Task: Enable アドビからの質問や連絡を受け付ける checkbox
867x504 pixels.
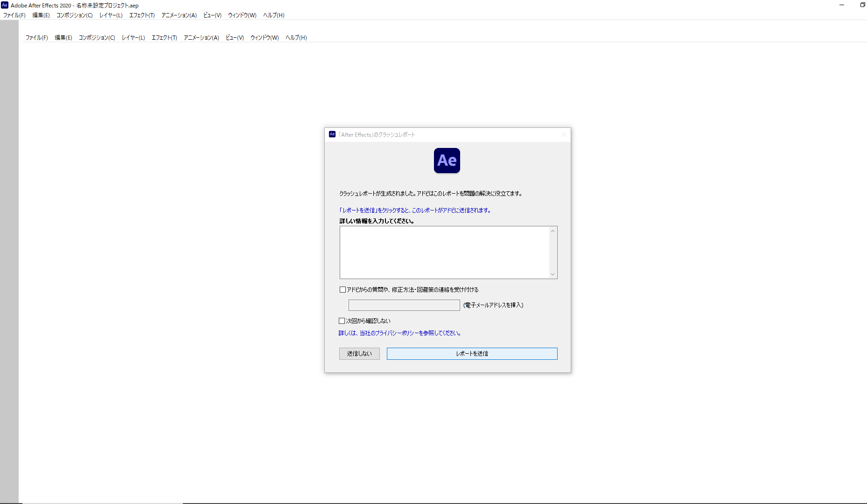Action: 343,290
